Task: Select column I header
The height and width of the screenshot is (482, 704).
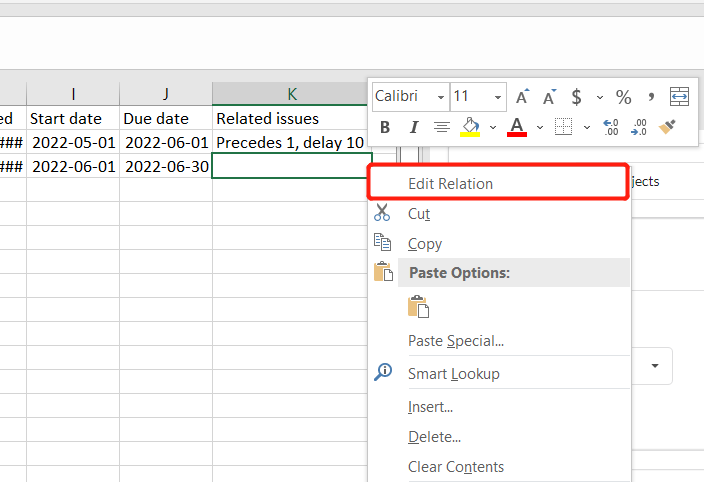Action: tap(73, 94)
